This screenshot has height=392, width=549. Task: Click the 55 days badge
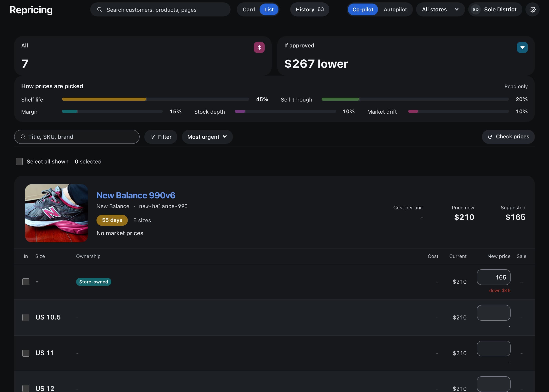coord(112,220)
